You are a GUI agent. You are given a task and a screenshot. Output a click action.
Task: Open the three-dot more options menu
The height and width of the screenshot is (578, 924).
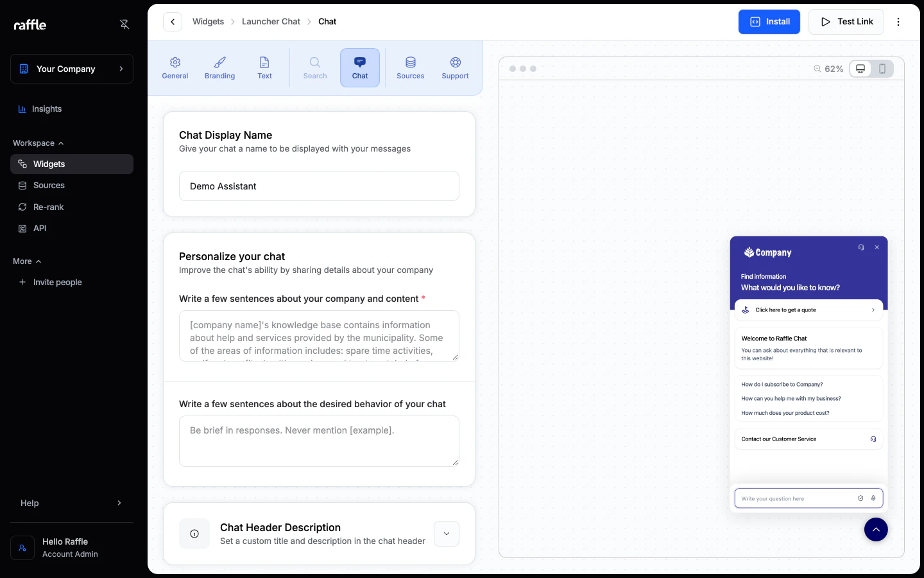(898, 22)
